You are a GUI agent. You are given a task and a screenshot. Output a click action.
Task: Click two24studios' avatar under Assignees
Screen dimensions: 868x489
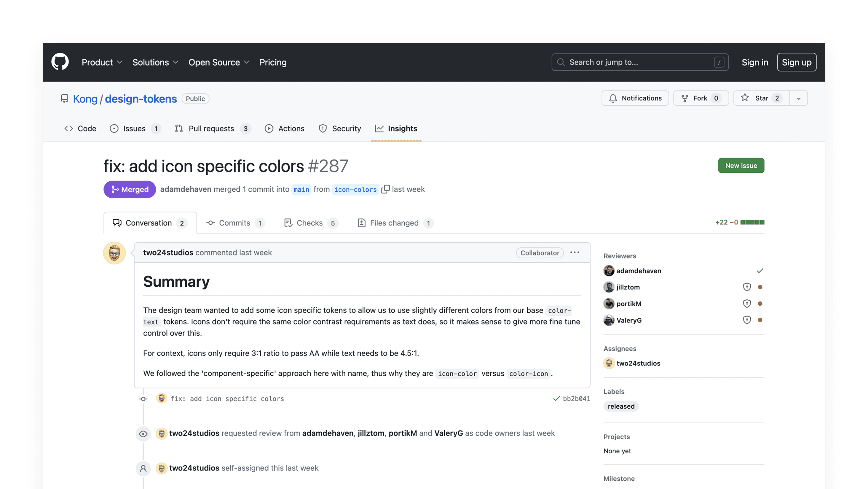click(609, 363)
